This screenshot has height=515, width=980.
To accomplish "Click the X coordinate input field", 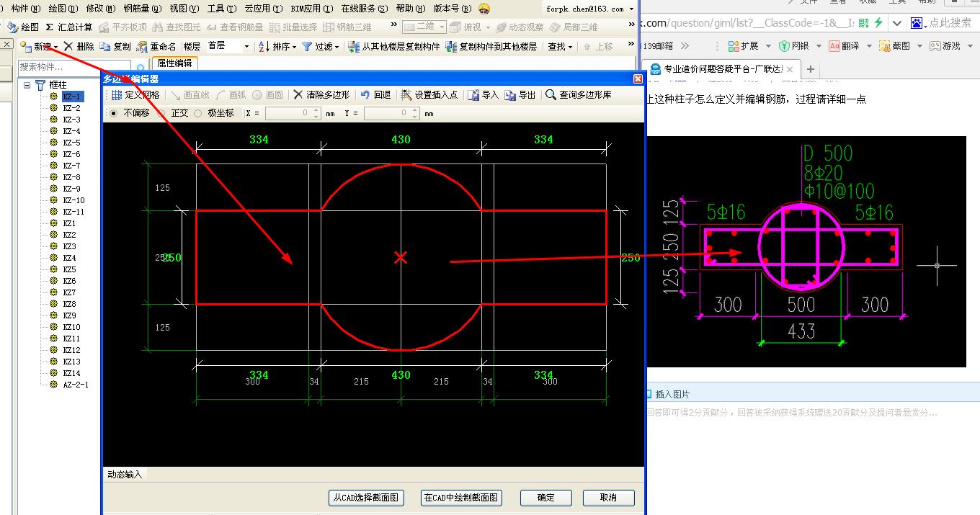I will (x=293, y=113).
